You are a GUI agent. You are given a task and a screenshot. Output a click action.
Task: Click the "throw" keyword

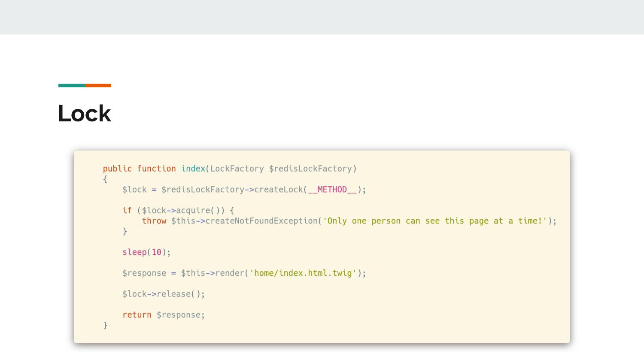154,221
